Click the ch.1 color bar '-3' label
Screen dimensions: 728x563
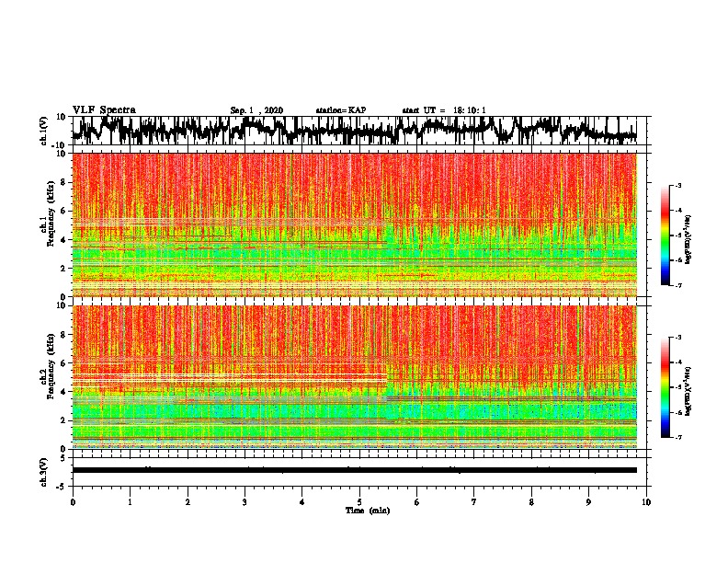[677, 186]
